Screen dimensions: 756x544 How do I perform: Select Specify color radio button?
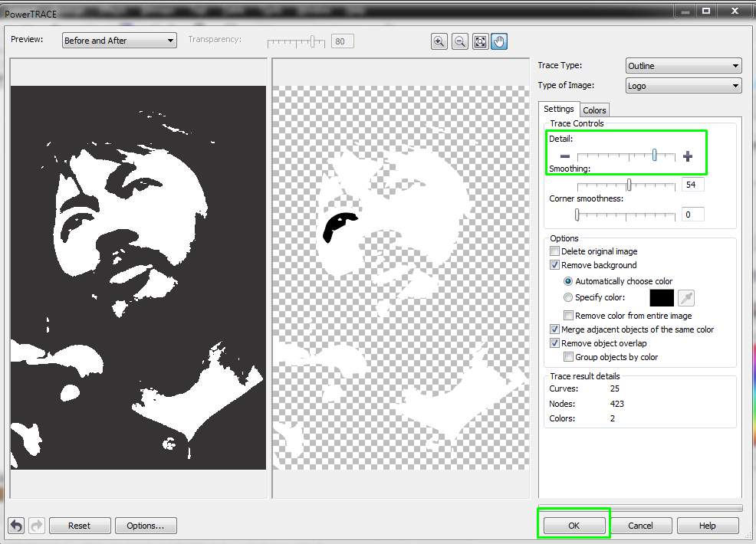(x=568, y=297)
